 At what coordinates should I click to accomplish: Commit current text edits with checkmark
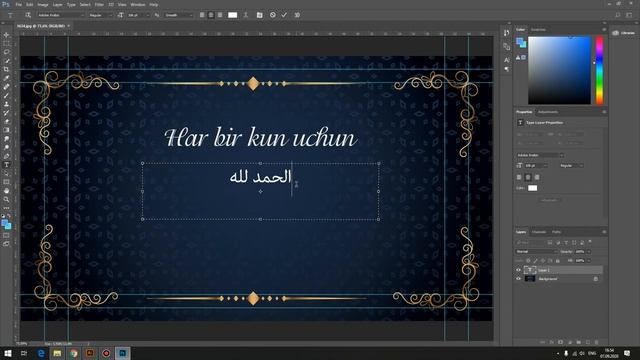(x=284, y=15)
